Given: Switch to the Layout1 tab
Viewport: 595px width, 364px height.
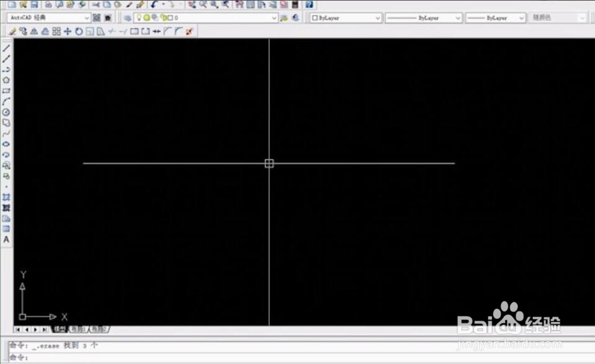Looking at the screenshot, I should 78,329.
